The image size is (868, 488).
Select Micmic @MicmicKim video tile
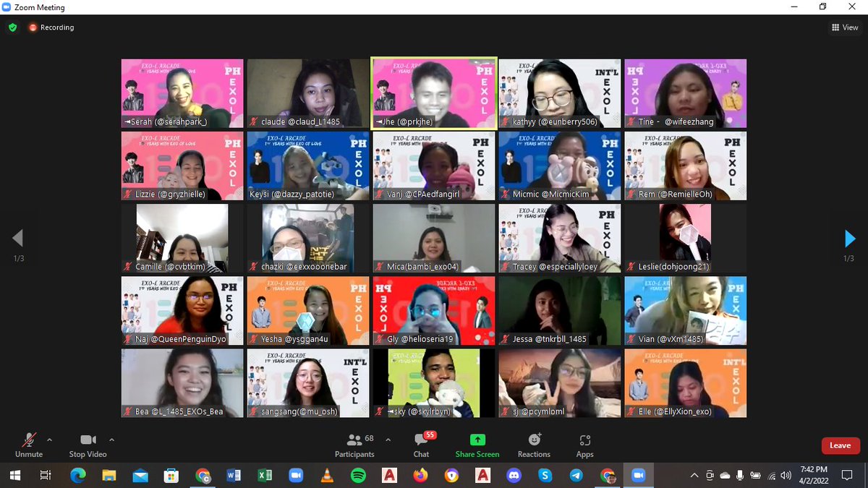coord(560,166)
